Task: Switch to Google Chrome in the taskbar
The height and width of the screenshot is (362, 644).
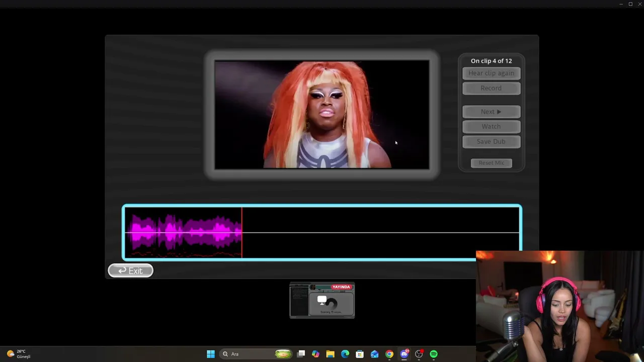Action: (389, 354)
